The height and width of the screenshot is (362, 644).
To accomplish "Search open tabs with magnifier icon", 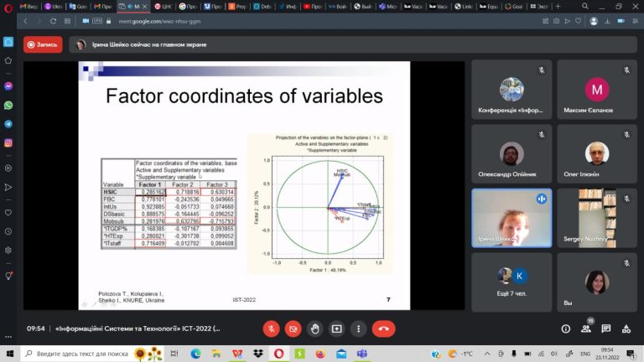I will click(x=584, y=6).
